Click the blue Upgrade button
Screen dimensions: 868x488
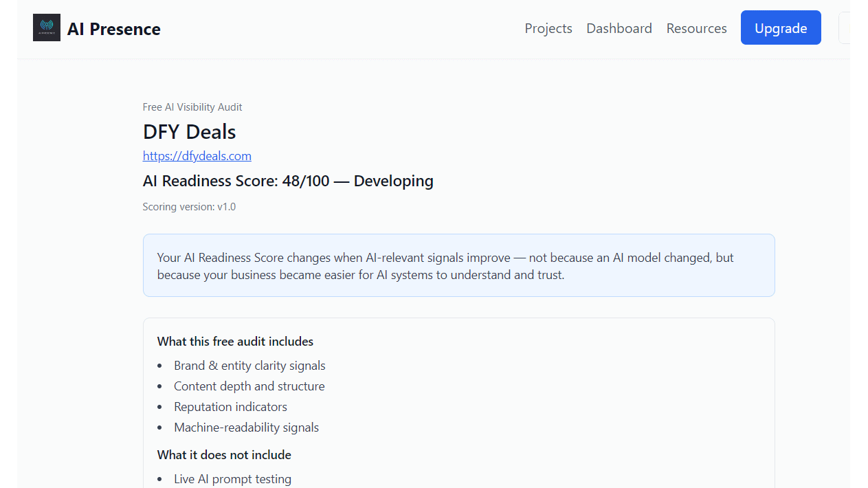coord(781,27)
